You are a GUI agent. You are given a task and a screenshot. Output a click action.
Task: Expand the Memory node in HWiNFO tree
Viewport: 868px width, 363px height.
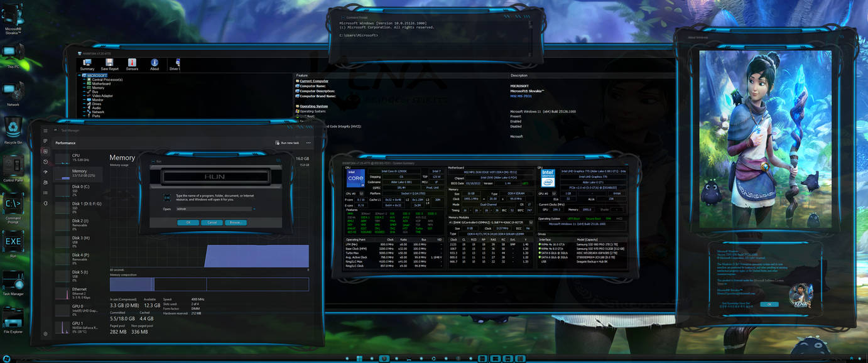pos(84,88)
